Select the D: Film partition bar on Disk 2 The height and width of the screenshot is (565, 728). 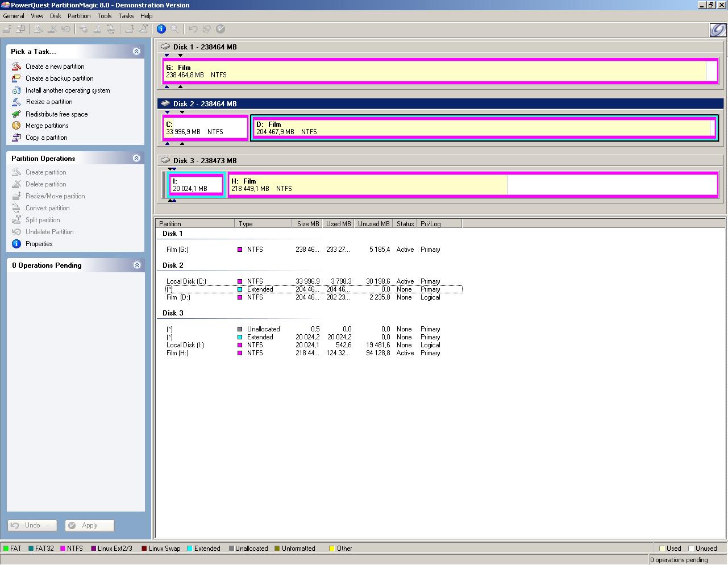[485, 128]
